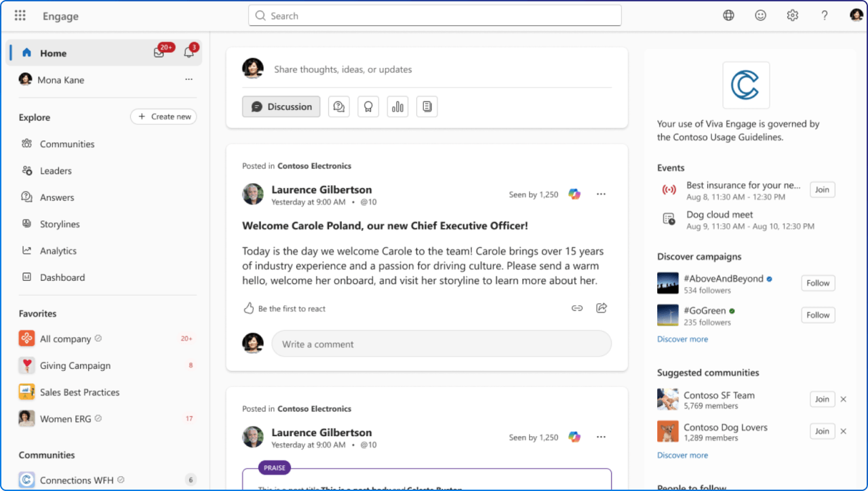
Task: Open the notifications bell
Action: (189, 53)
